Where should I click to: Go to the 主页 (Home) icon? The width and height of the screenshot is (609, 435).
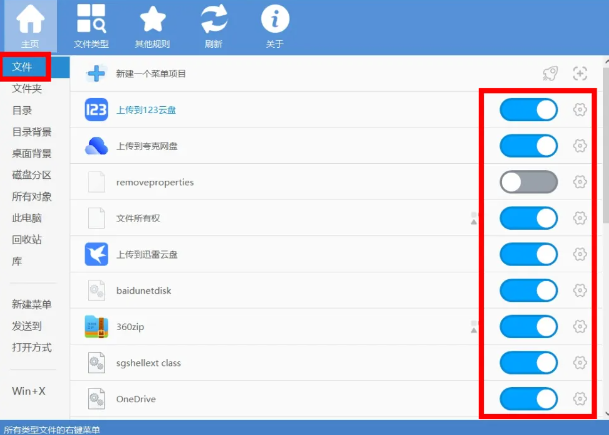click(31, 25)
